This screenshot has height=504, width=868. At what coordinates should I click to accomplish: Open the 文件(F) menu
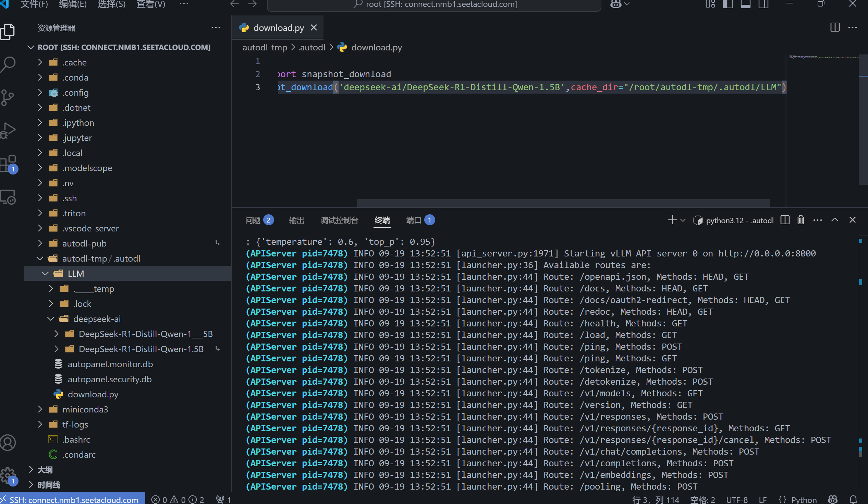[x=34, y=4]
